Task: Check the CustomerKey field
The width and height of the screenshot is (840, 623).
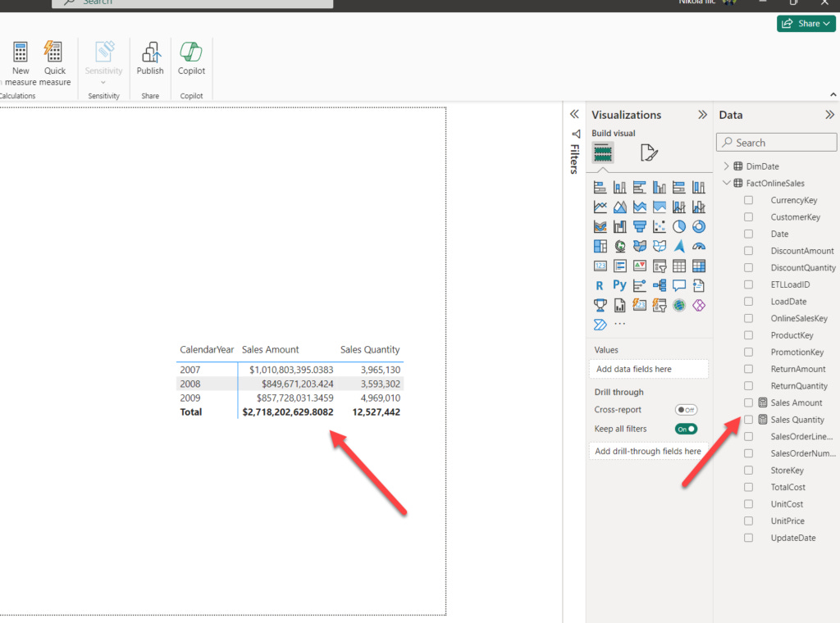Action: (x=748, y=216)
